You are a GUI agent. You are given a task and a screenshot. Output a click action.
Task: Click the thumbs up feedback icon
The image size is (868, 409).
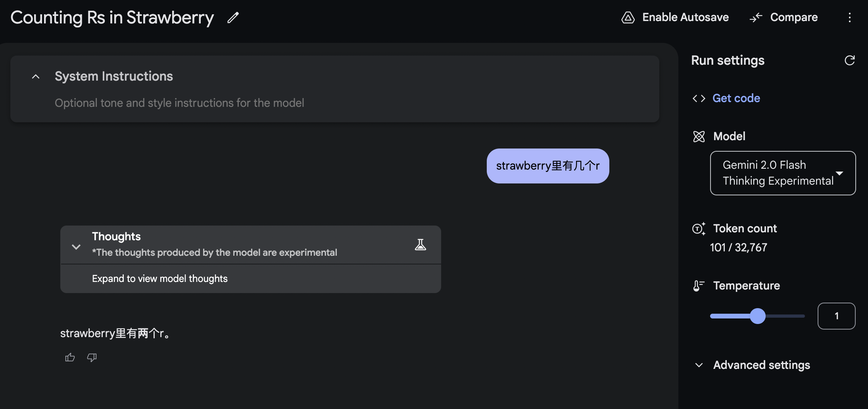coord(70,357)
